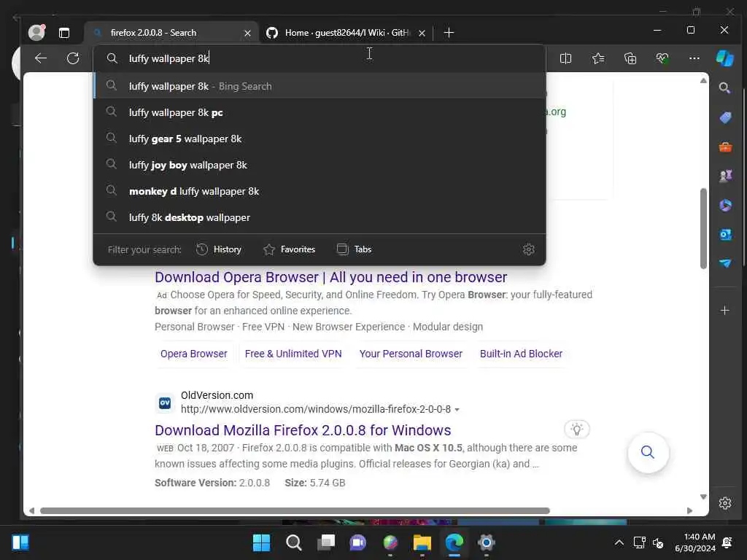Open the Opera Browser sublink

coord(194,354)
